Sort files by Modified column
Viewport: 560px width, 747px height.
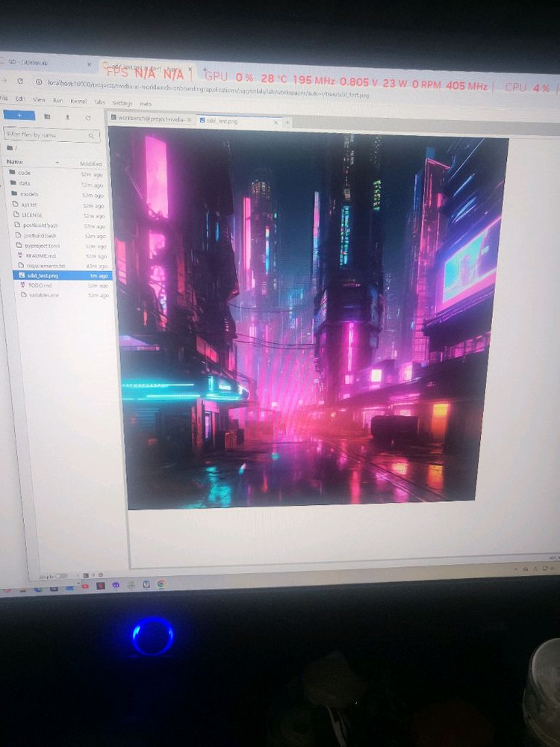click(90, 164)
